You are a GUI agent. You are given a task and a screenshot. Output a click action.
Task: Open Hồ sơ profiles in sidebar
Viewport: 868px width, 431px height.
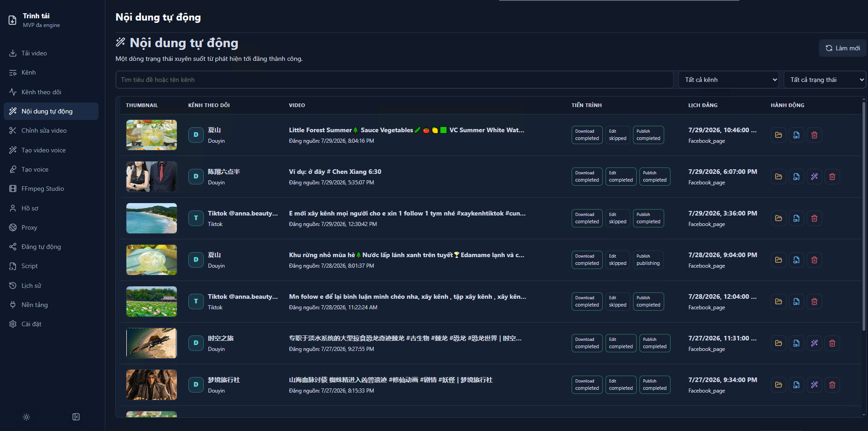(51, 208)
